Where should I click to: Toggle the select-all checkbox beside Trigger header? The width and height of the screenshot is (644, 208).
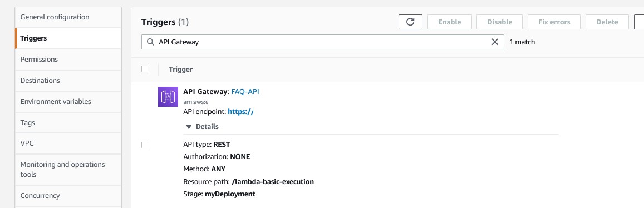click(x=145, y=69)
